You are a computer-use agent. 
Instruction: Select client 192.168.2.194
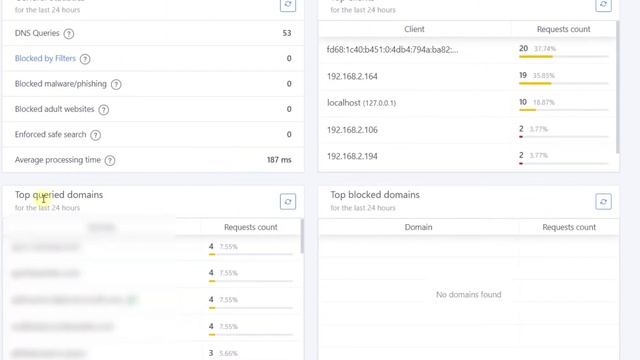(352, 156)
